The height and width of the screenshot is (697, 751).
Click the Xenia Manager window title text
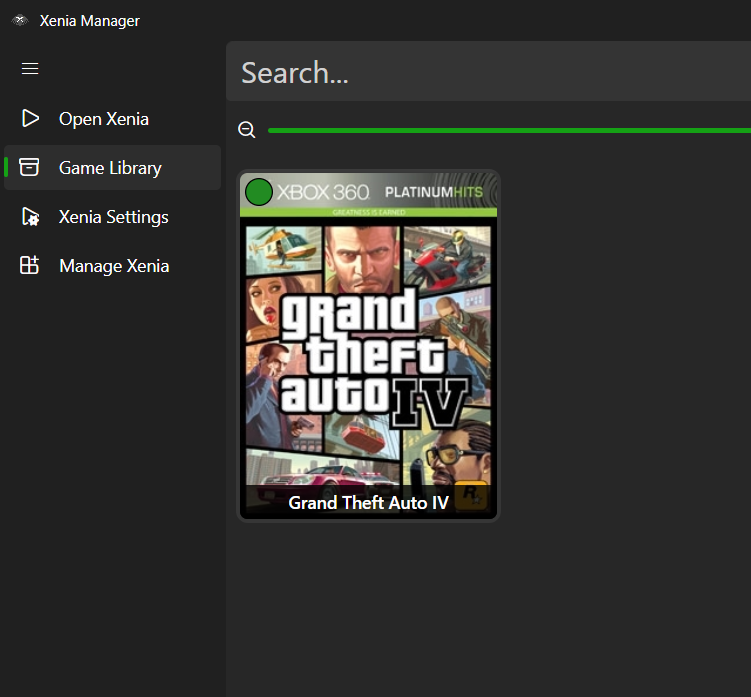tap(90, 21)
